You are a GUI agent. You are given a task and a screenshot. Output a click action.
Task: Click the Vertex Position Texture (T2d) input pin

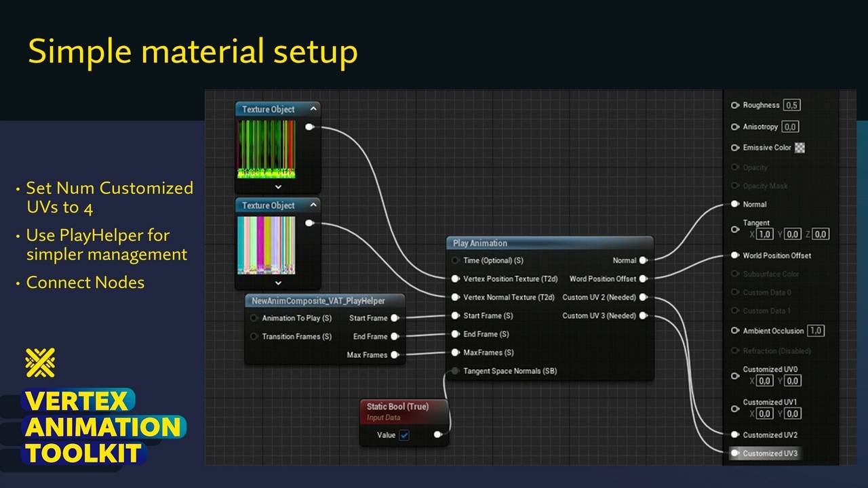[455, 279]
